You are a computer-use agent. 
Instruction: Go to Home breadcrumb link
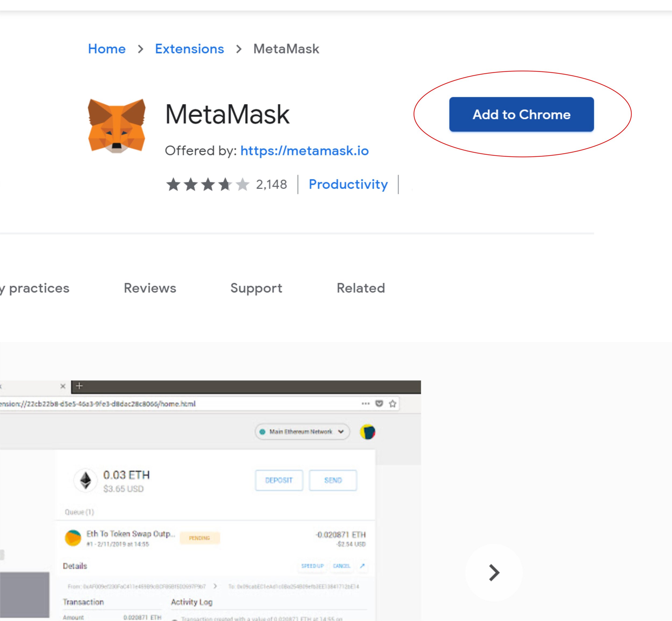[107, 49]
